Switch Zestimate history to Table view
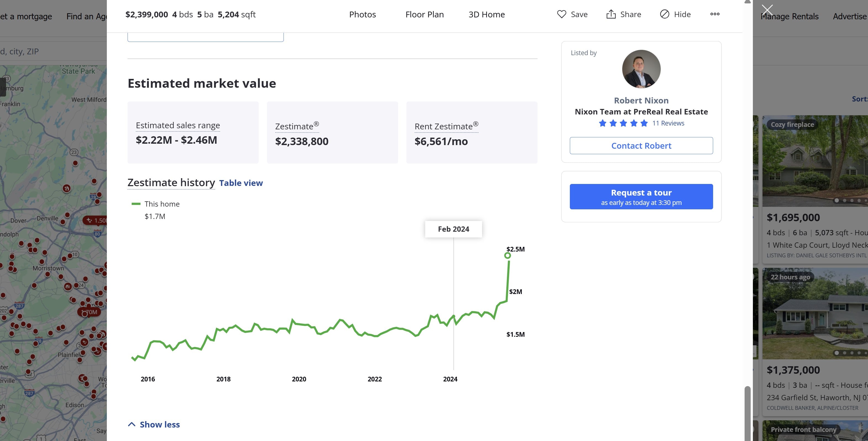 coord(241,183)
